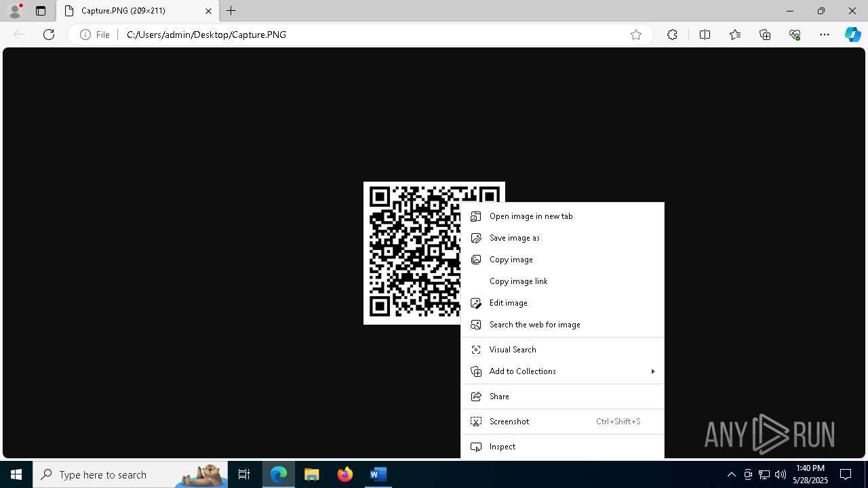868x488 pixels.
Task: Open the Copilot sidebar icon
Action: tap(852, 35)
